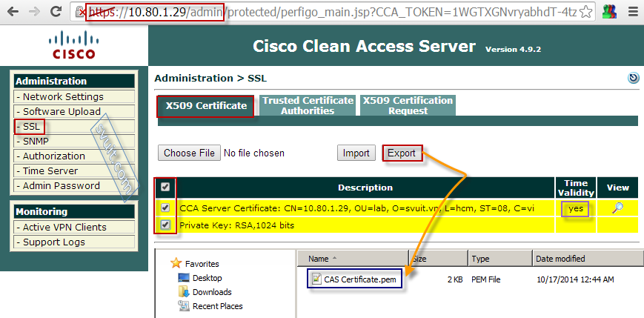Click the Private Key: RSA,1024 bits text
Image resolution: width=644 pixels, height=318 pixels.
tap(236, 225)
